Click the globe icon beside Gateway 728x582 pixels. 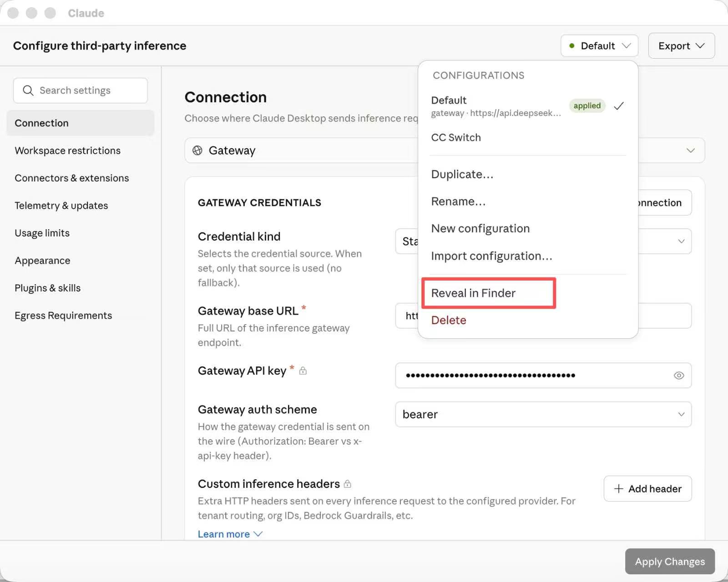(197, 151)
